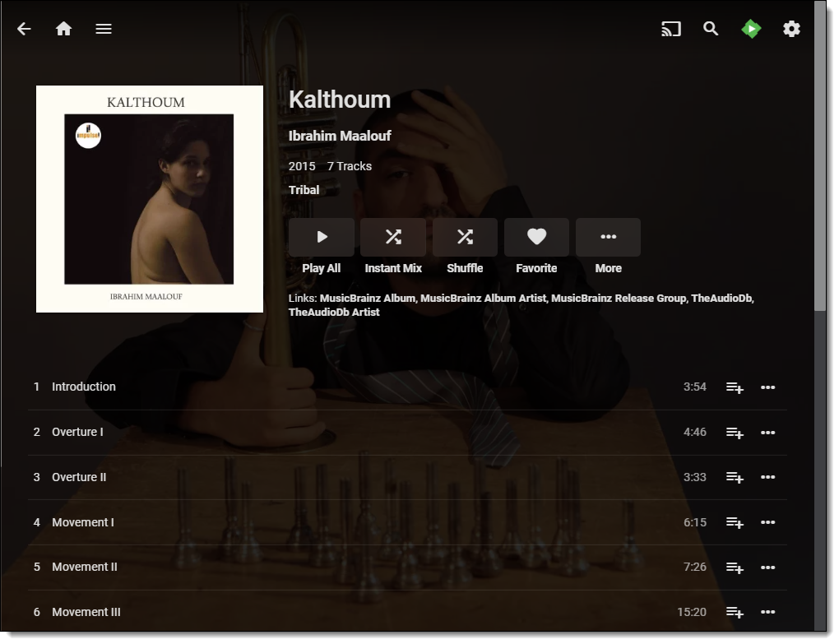Screen dimensions: 839x644
Task: Open the More options under album title
Action: [x=609, y=237]
